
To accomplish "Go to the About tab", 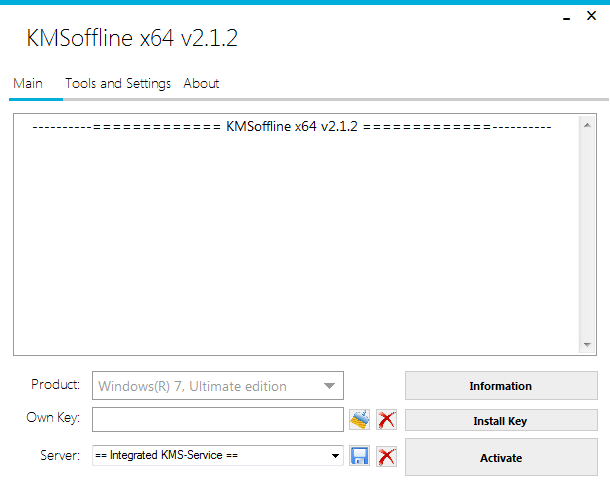I will [x=201, y=83].
